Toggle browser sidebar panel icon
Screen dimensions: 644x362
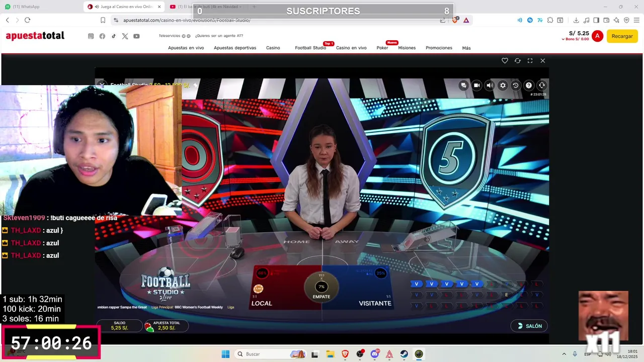pyautogui.click(x=596, y=20)
